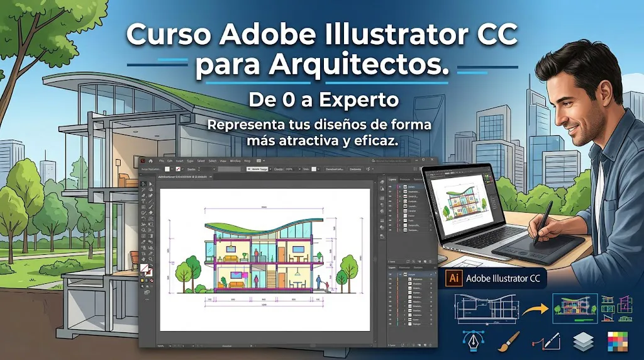
Task: Click the Gradient mode button under the fill swatch
Action: (x=147, y=280)
